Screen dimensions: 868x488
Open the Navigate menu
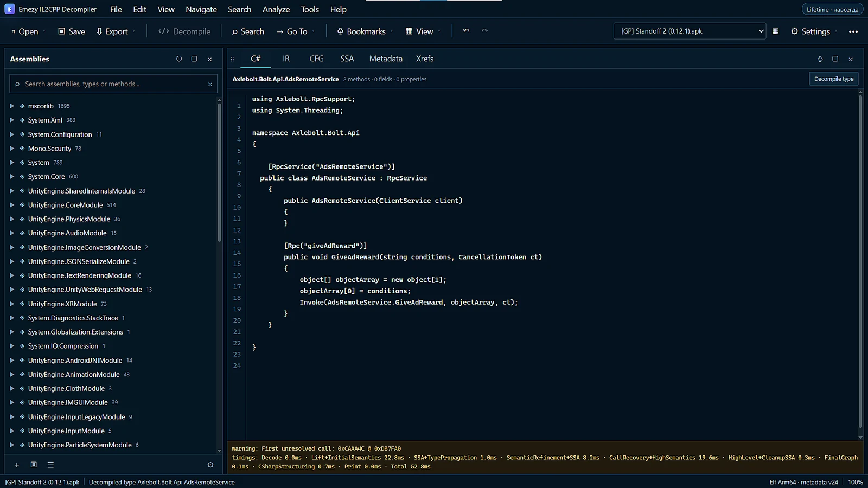pos(201,9)
